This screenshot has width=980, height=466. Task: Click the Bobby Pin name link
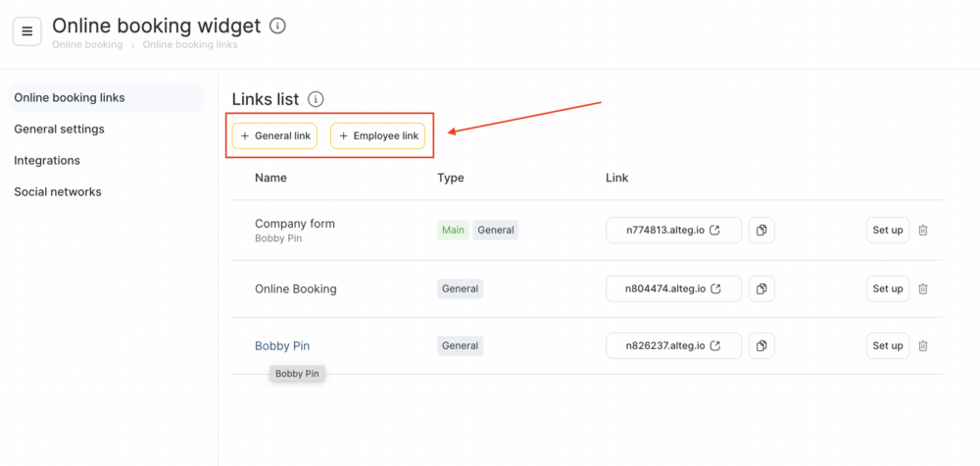tap(282, 345)
